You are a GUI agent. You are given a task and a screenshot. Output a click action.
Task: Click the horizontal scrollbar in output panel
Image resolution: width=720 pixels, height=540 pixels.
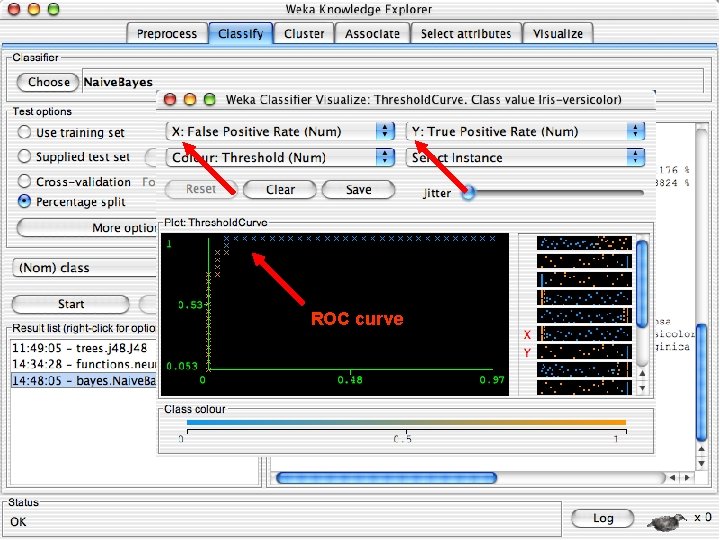tap(386, 478)
